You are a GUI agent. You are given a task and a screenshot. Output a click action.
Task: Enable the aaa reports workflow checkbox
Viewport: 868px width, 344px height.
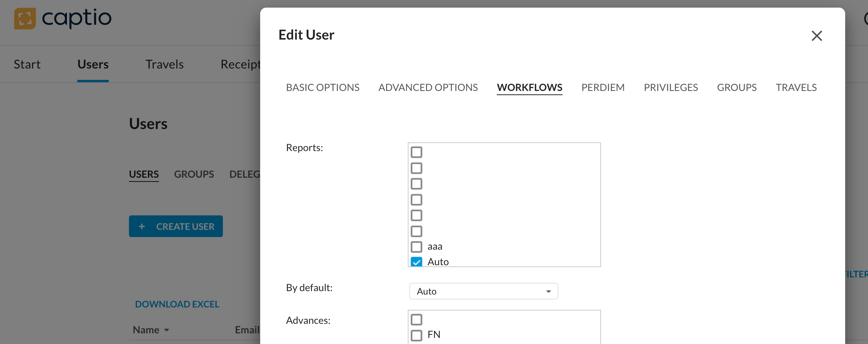[x=417, y=247]
